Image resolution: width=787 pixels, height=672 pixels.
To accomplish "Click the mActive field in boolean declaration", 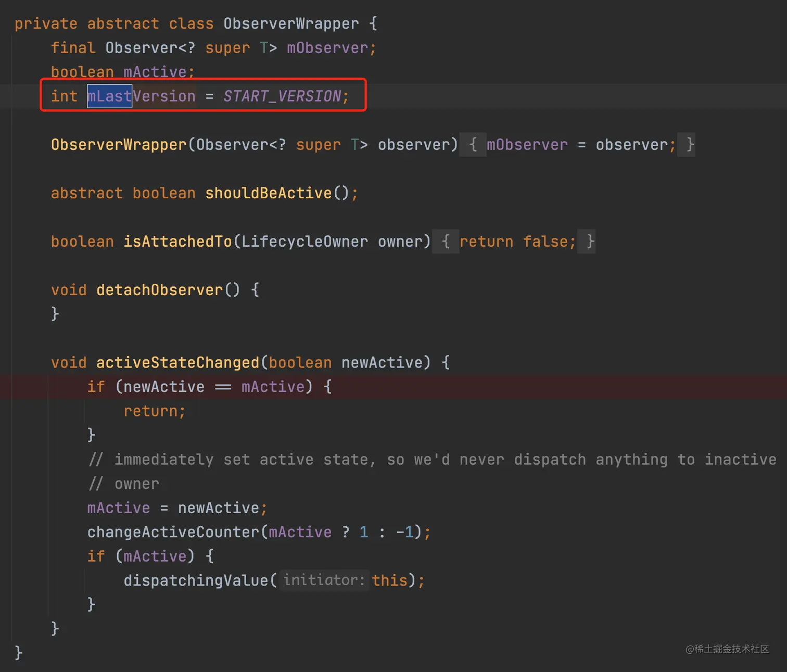I will pos(155,72).
